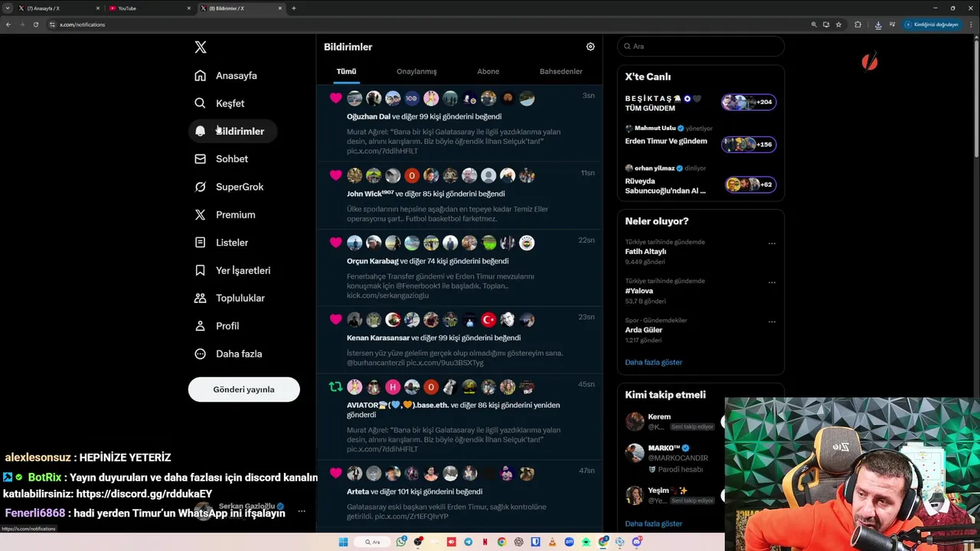Open browser extensions puzzle icon

coord(857,24)
